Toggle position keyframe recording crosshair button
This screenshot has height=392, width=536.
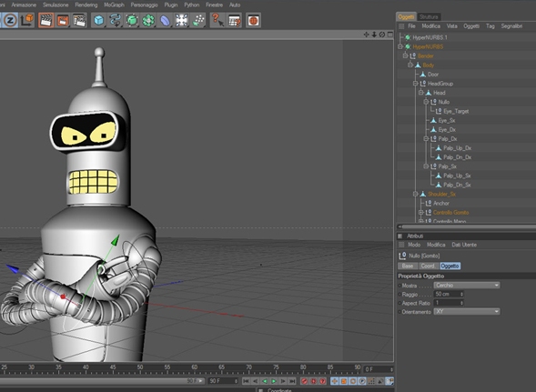pyautogui.click(x=335, y=381)
